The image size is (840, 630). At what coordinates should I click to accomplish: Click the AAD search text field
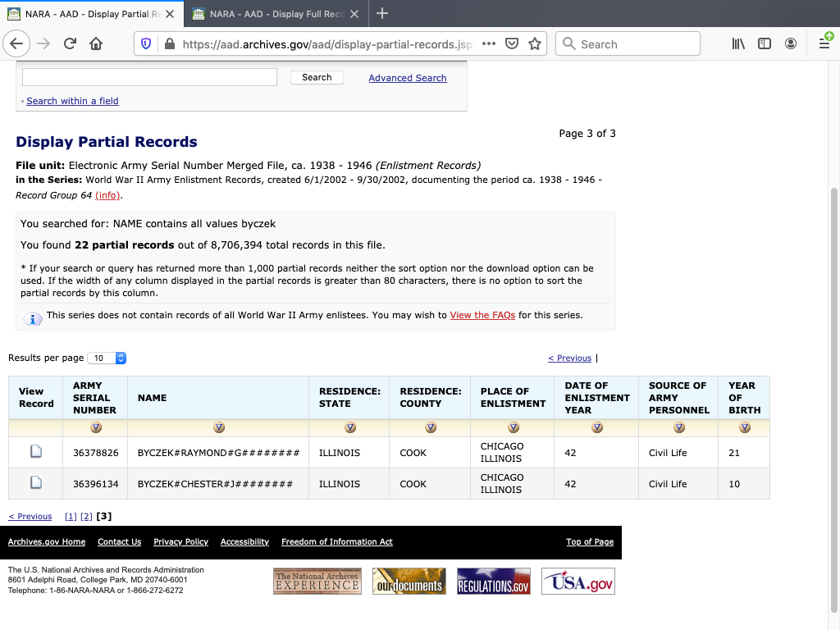click(149, 77)
